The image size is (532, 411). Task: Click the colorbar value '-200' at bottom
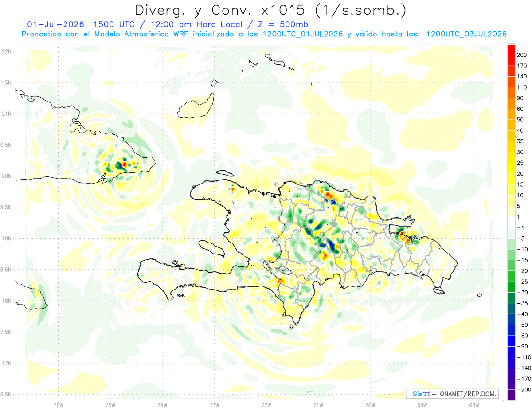[523, 390]
